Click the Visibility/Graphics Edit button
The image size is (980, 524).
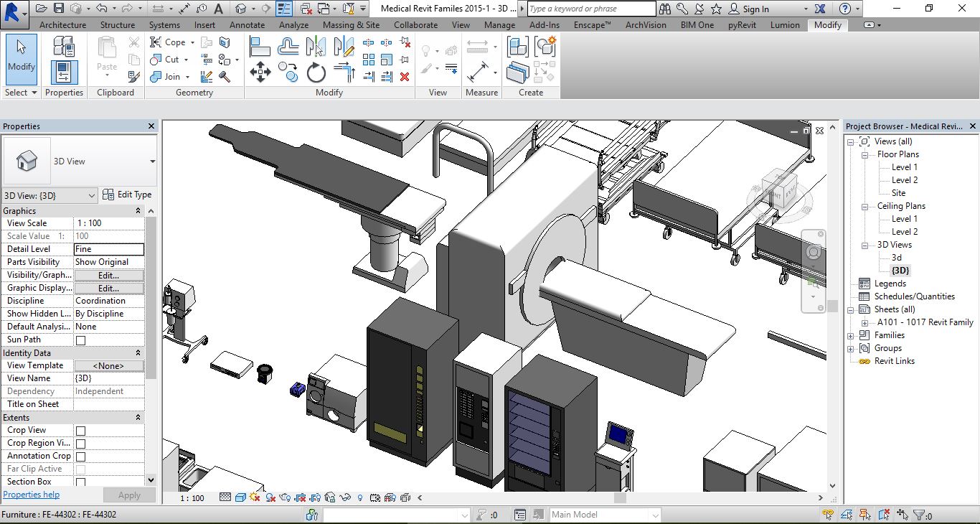[108, 275]
